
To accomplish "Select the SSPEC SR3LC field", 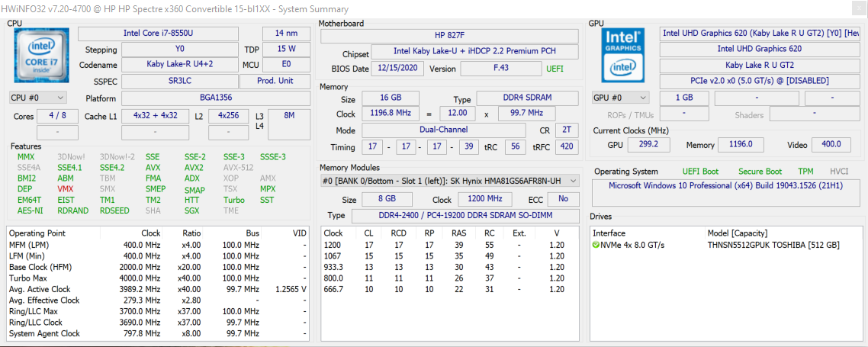I will point(180,81).
